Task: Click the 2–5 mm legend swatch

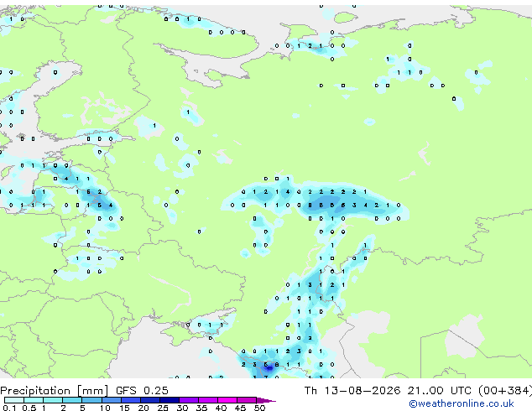Action: [72, 400]
